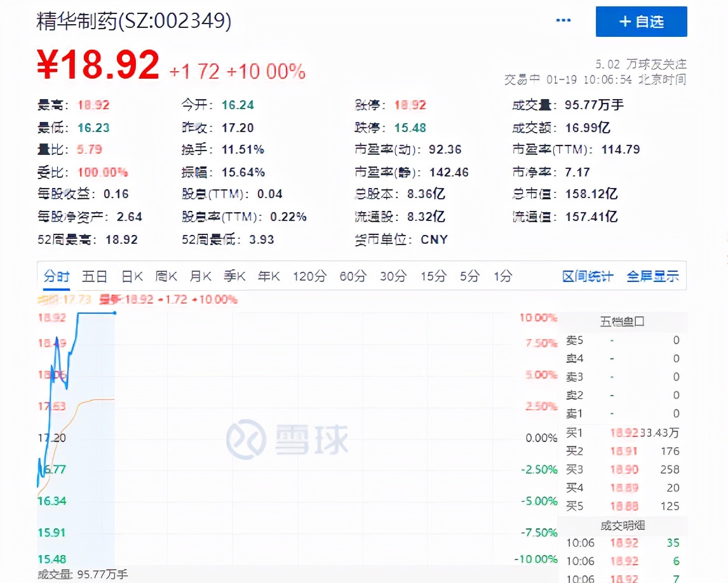Click the 五档盘口 order book header
The height and width of the screenshot is (583, 728).
coord(622,321)
